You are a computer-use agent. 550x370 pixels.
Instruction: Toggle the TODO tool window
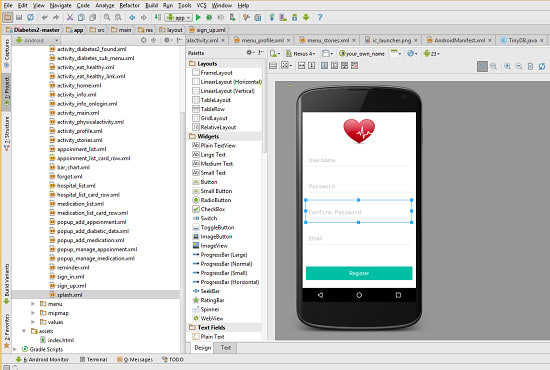point(173,359)
